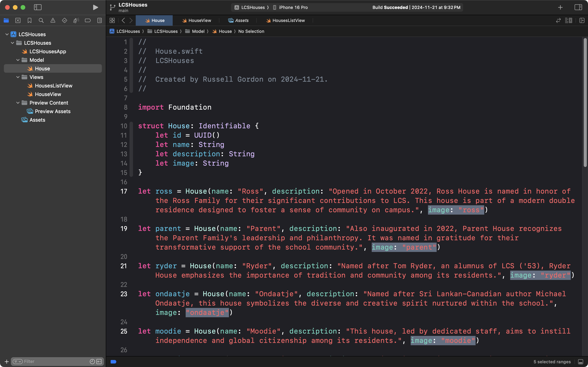Open the Issue navigator warning icon
588x367 pixels.
[x=53, y=20]
